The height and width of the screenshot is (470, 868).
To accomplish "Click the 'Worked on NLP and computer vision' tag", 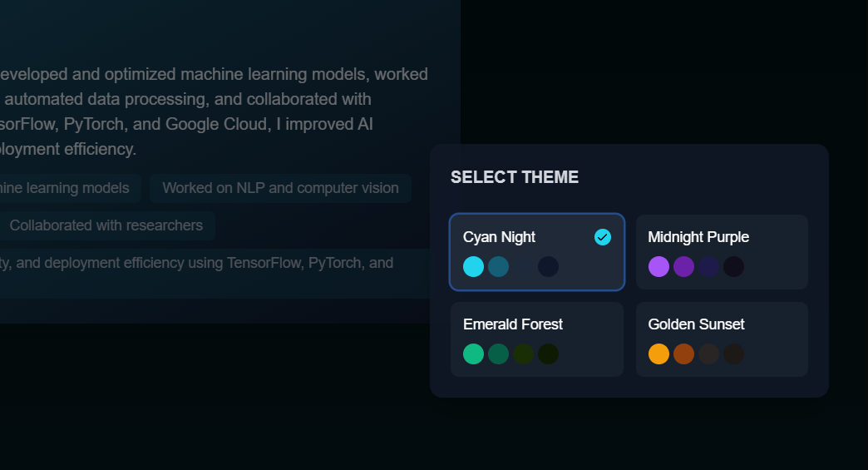I will pyautogui.click(x=280, y=188).
